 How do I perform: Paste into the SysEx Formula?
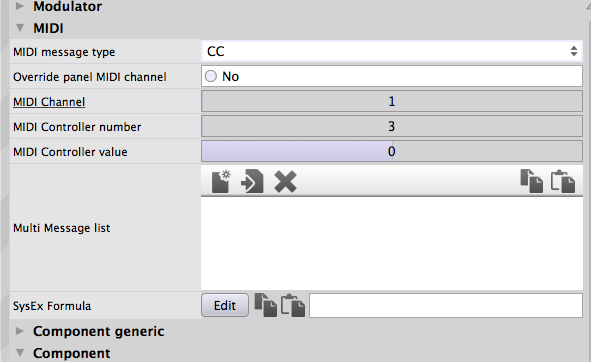click(x=293, y=305)
